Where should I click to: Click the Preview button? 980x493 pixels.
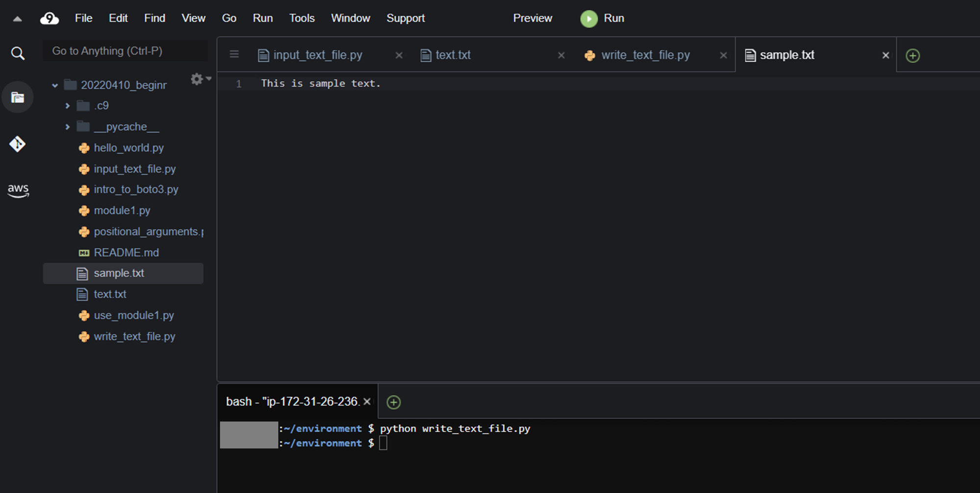[x=533, y=18]
